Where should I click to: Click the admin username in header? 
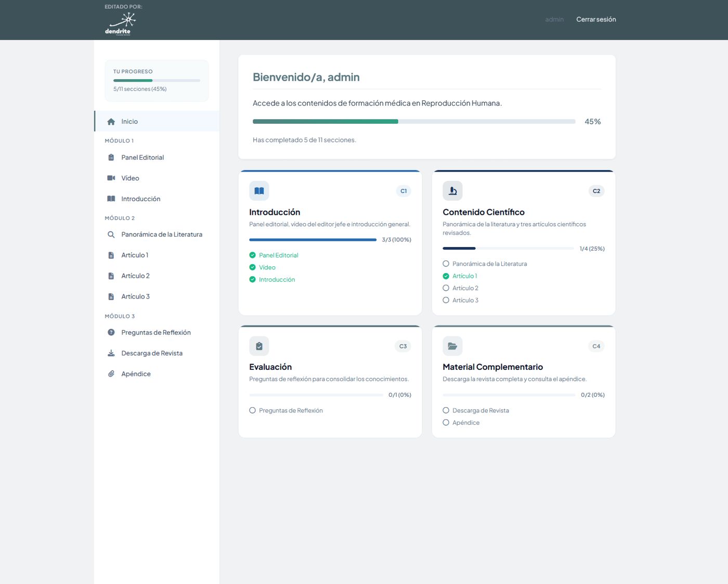tap(554, 19)
